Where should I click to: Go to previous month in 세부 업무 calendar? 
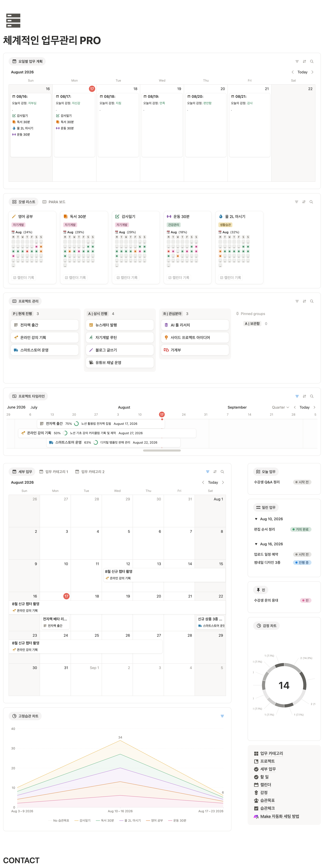(x=203, y=482)
